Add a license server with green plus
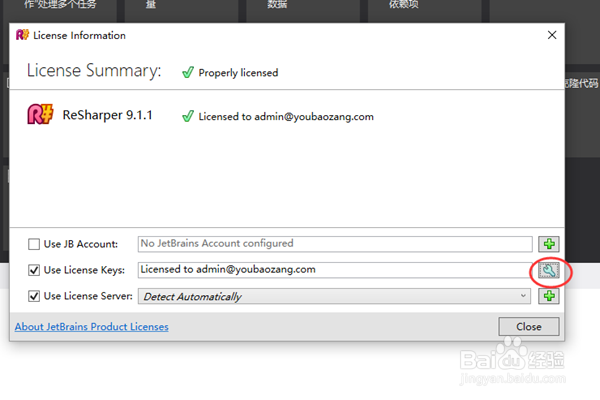 [549, 296]
